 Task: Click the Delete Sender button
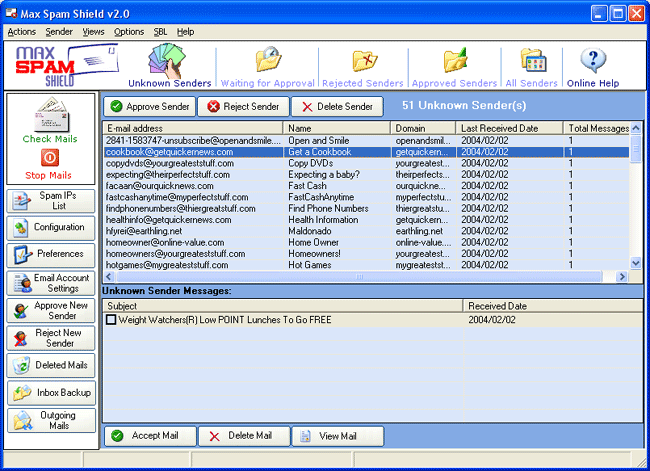337,107
